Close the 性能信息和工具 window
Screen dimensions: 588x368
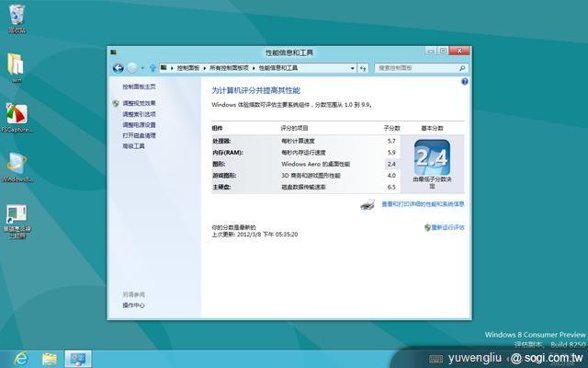(x=459, y=52)
